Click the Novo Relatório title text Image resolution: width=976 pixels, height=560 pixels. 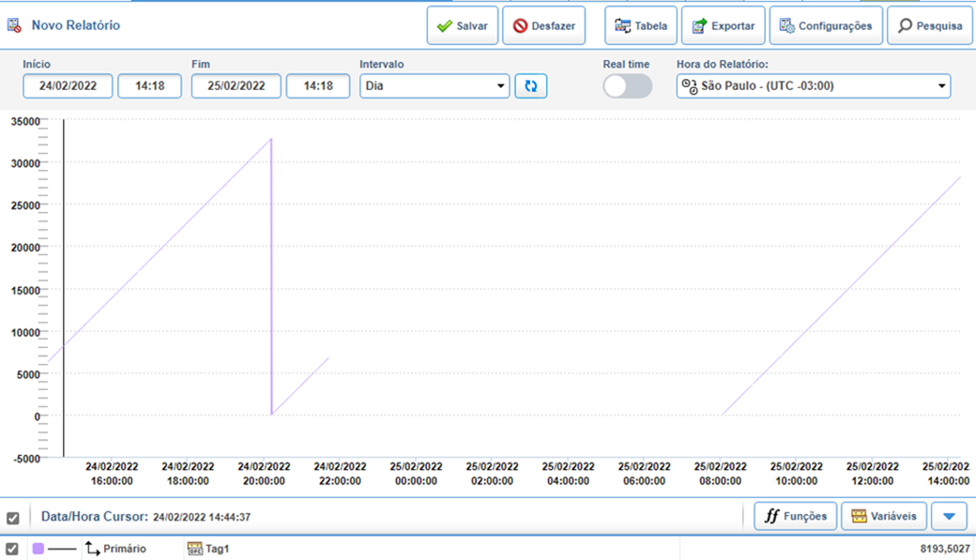(76, 25)
